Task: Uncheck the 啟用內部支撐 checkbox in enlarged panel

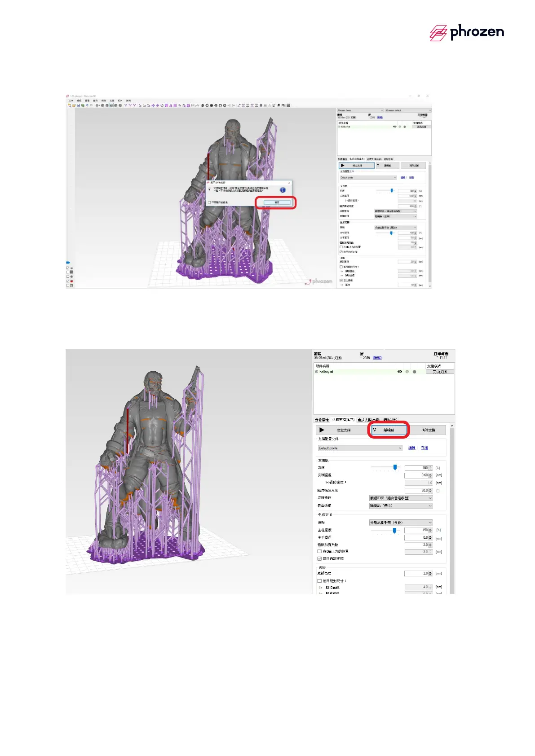Action: [x=319, y=559]
